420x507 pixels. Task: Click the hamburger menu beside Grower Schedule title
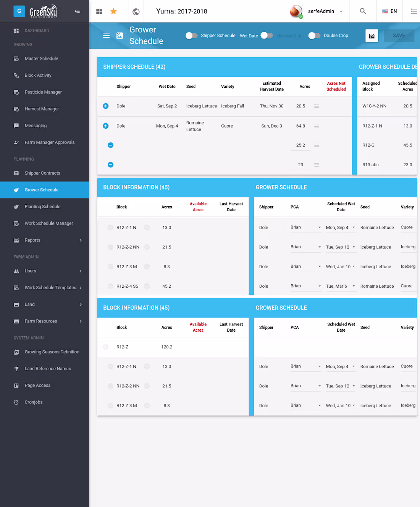pos(107,36)
